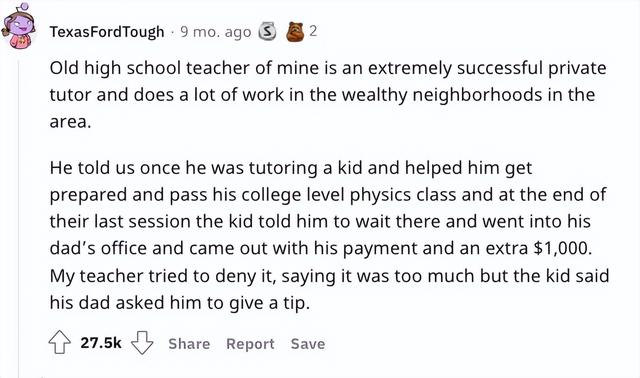Open the TexasFordTough user profile
Image resolution: width=640 pixels, height=378 pixels.
click(x=107, y=32)
